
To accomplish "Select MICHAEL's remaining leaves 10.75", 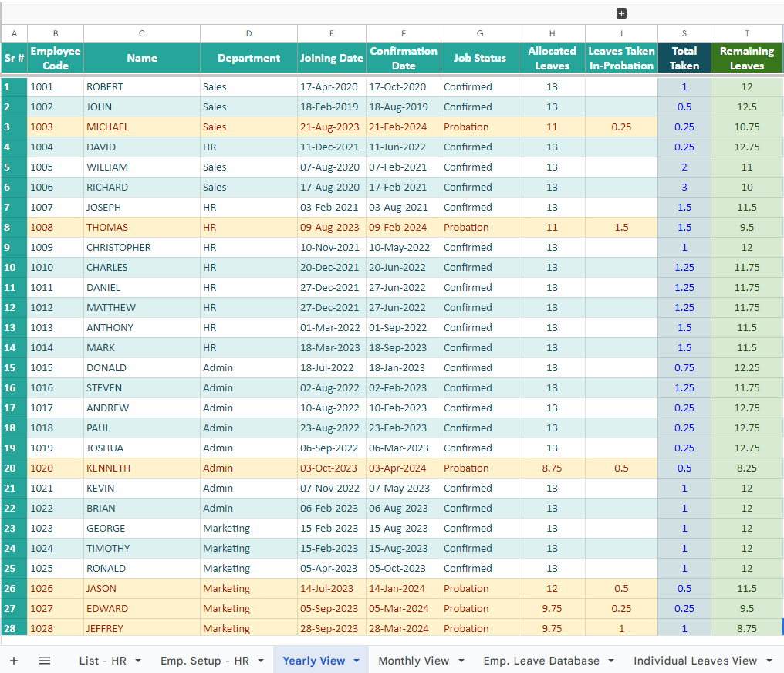I will [747, 127].
